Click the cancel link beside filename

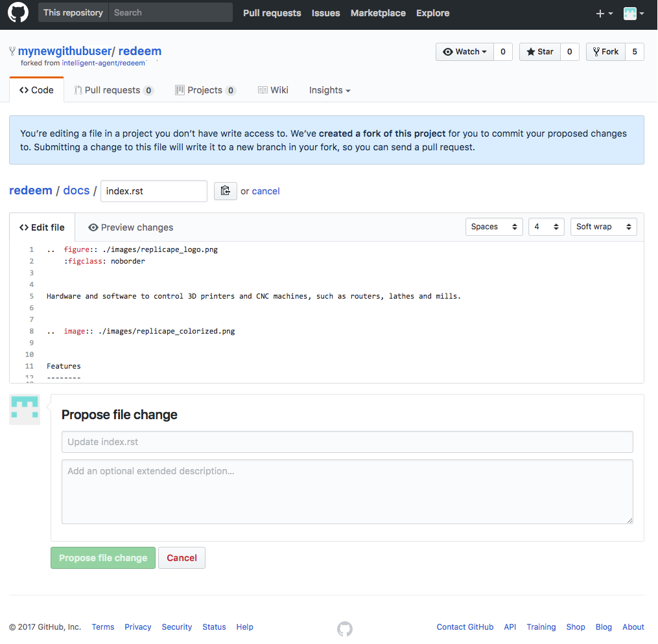tap(266, 191)
